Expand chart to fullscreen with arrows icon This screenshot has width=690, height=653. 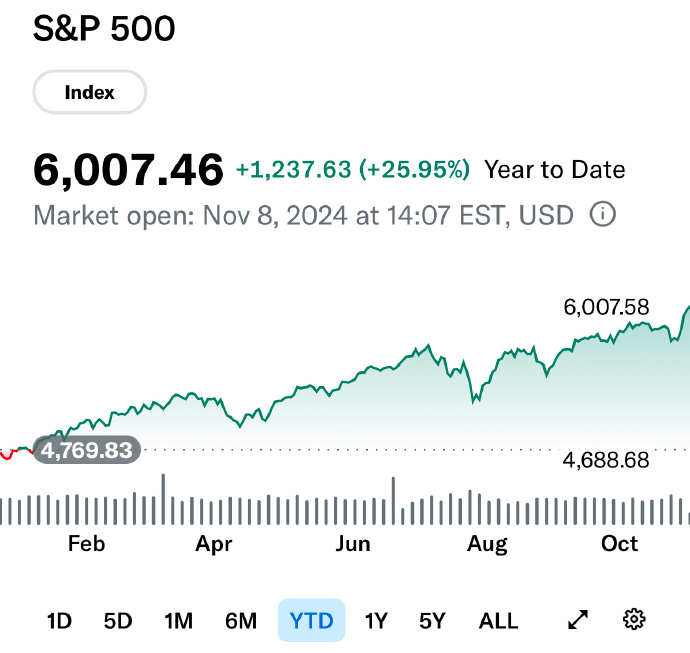coord(578,620)
